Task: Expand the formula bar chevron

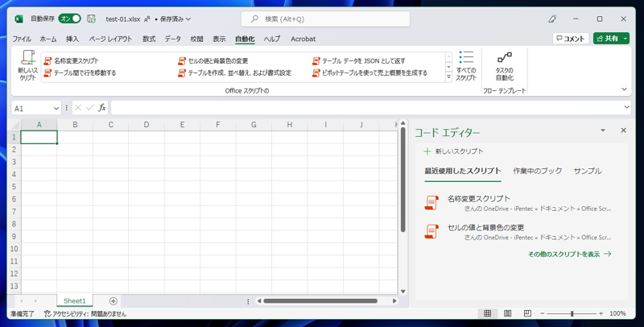Action: tap(626, 107)
